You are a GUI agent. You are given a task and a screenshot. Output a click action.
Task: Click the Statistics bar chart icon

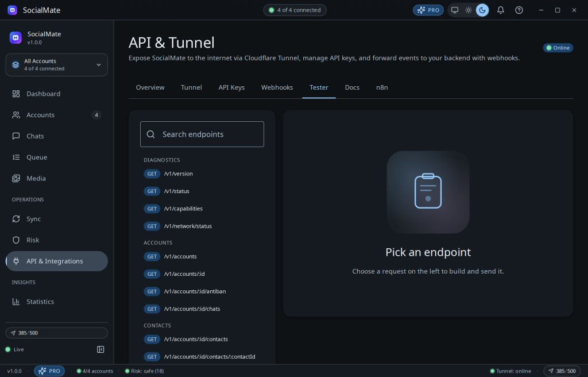point(16,302)
